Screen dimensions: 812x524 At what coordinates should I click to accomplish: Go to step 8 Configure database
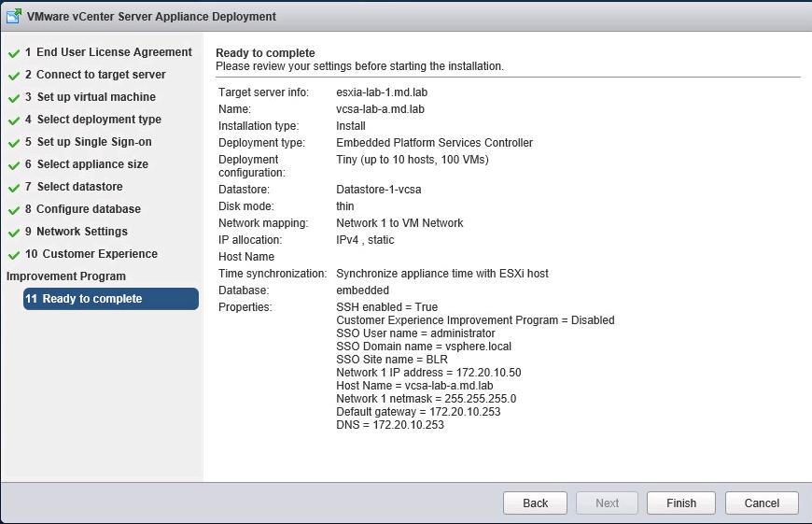(83, 209)
